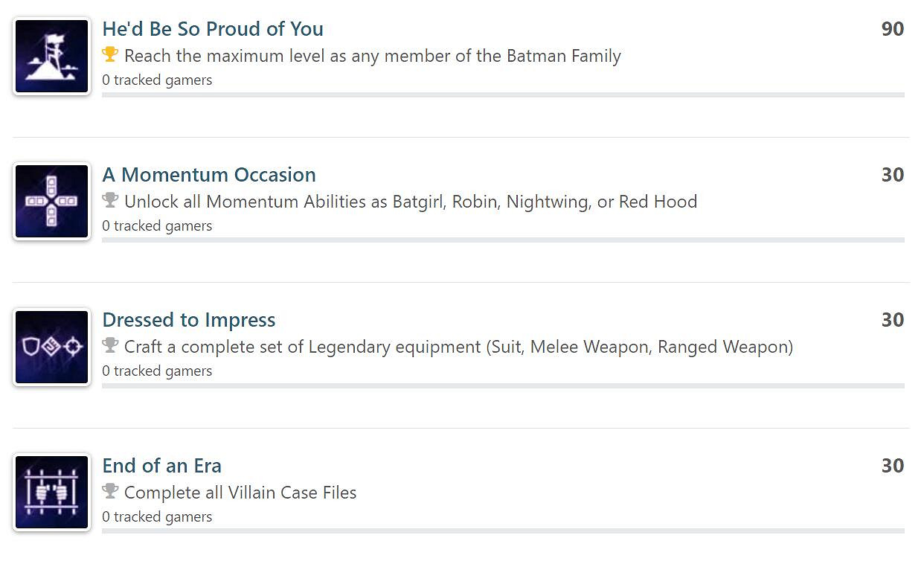Click silver trophy icon beside Unlock all Momentum Abilities
The width and height of the screenshot is (924, 567).
click(x=110, y=200)
